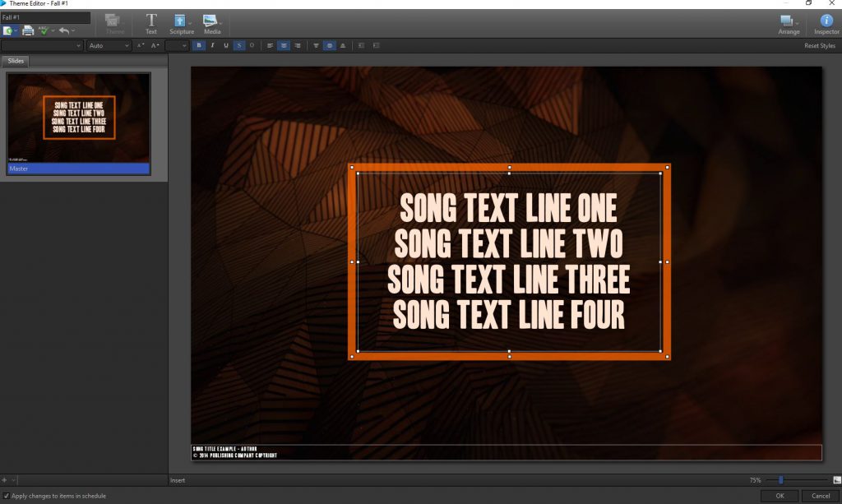Open the font family dropdown
Image resolution: width=842 pixels, height=504 pixels.
pyautogui.click(x=41, y=45)
